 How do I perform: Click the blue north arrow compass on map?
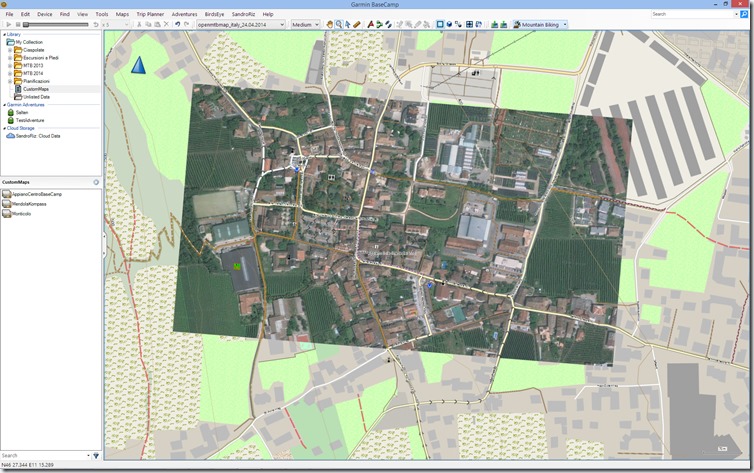pos(138,65)
